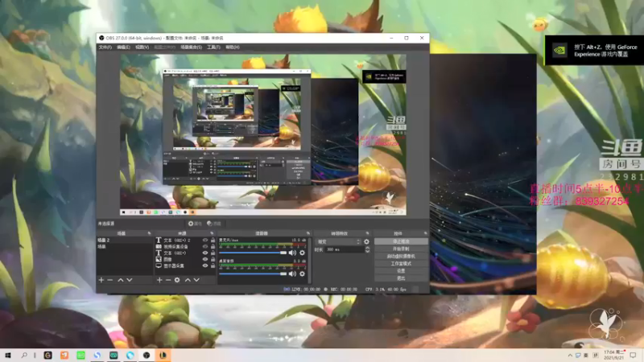Select the display capture source row
Viewport: 644px width, 362px height.
click(185, 266)
